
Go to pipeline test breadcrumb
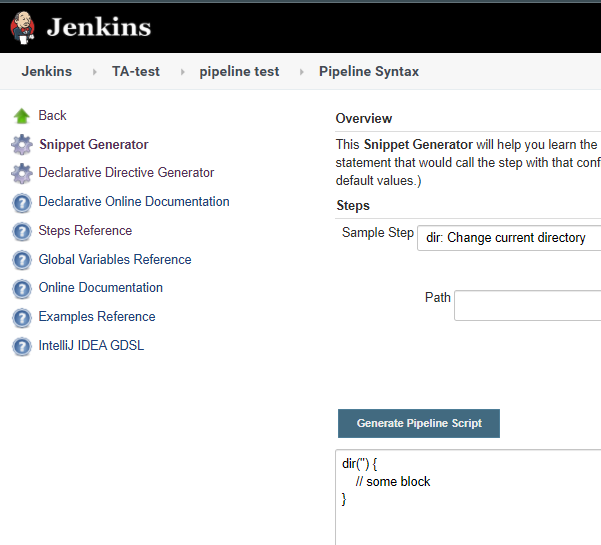click(x=239, y=72)
